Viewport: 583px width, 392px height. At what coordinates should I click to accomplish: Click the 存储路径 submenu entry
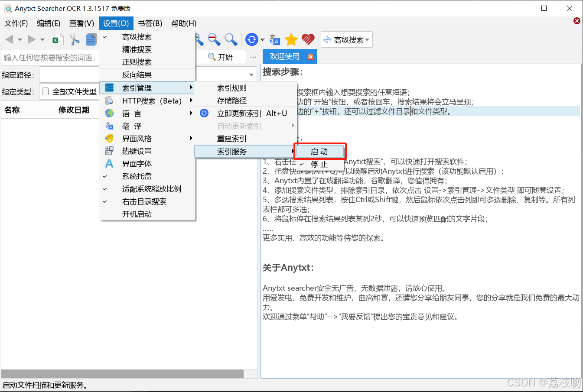tap(246, 100)
